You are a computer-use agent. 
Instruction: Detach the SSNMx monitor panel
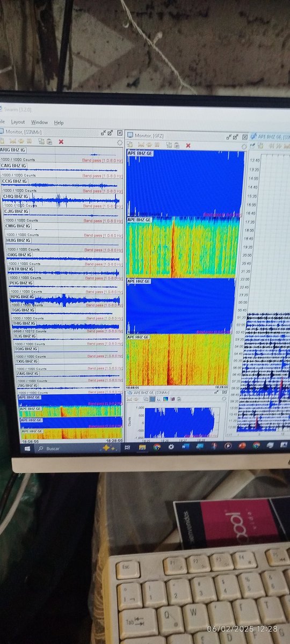[110, 133]
